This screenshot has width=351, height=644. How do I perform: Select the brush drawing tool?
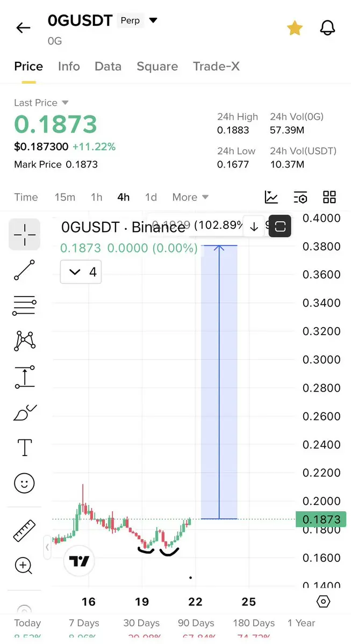tap(25, 413)
